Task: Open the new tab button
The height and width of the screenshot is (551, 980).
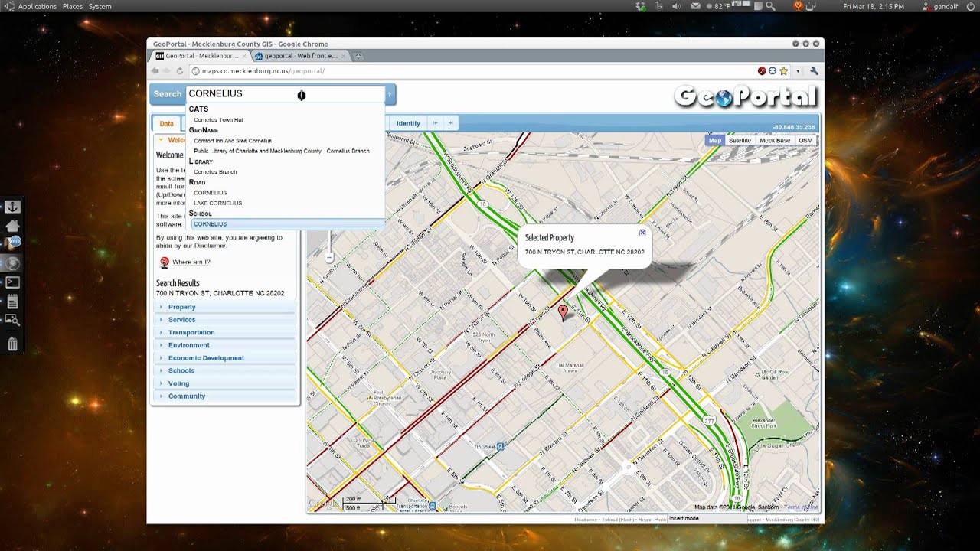Action: [x=358, y=56]
